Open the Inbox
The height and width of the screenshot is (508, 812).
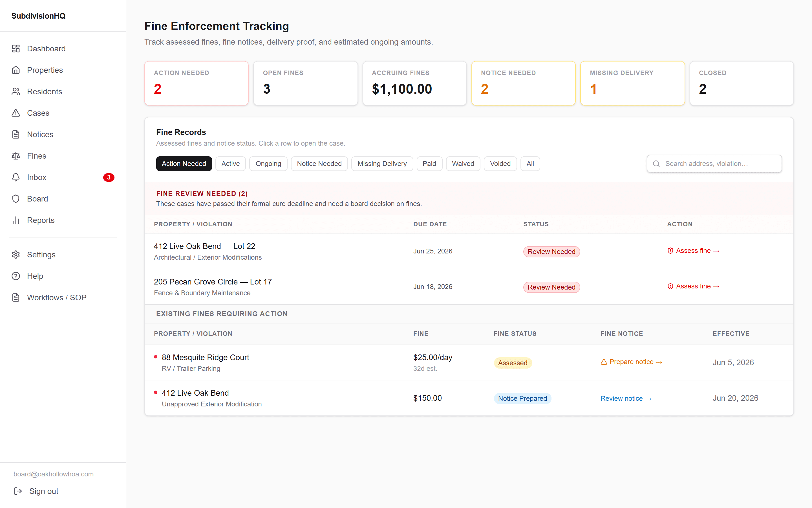click(63, 178)
